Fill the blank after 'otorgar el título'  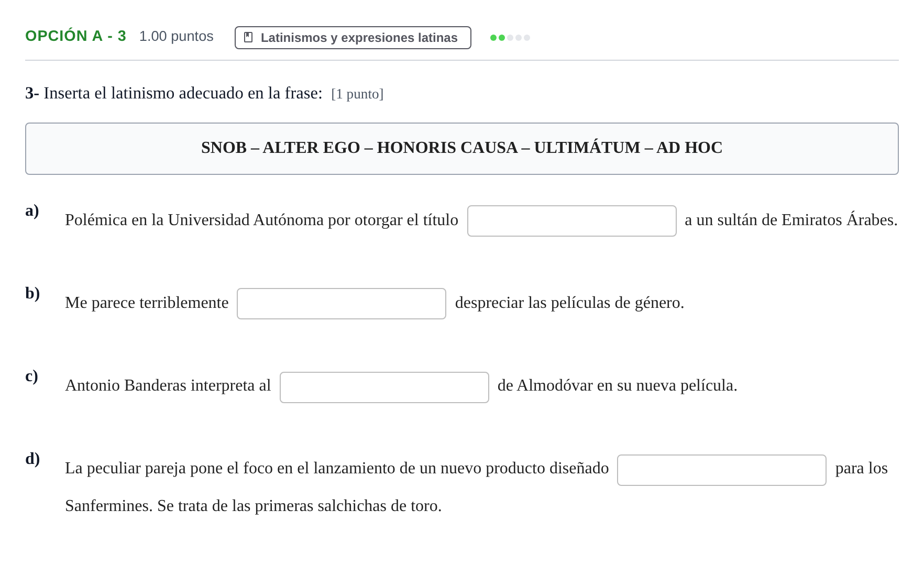point(571,221)
